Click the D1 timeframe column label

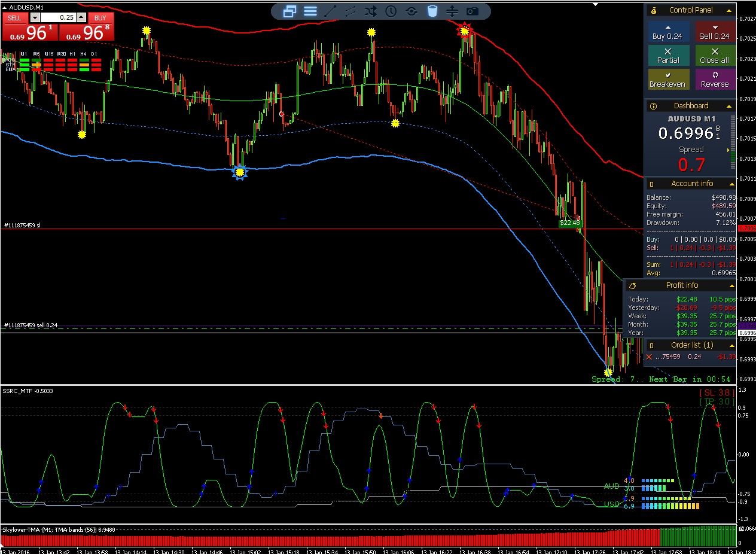[x=94, y=54]
